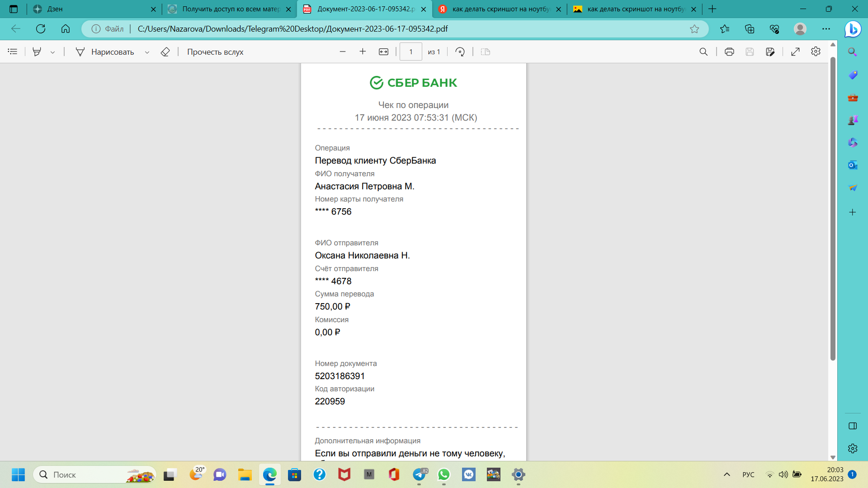Open the favorites list
This screenshot has width=868, height=488.
point(725,29)
